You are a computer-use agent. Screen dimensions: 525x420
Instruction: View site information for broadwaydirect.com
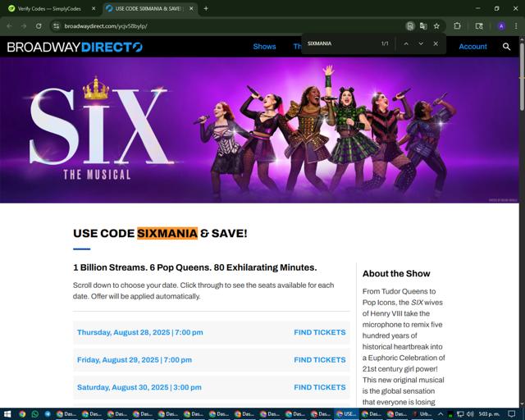(57, 26)
